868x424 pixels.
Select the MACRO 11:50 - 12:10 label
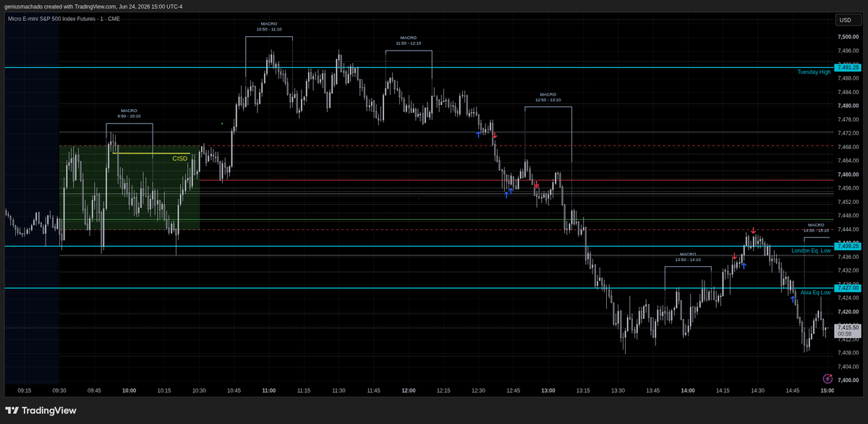point(409,41)
